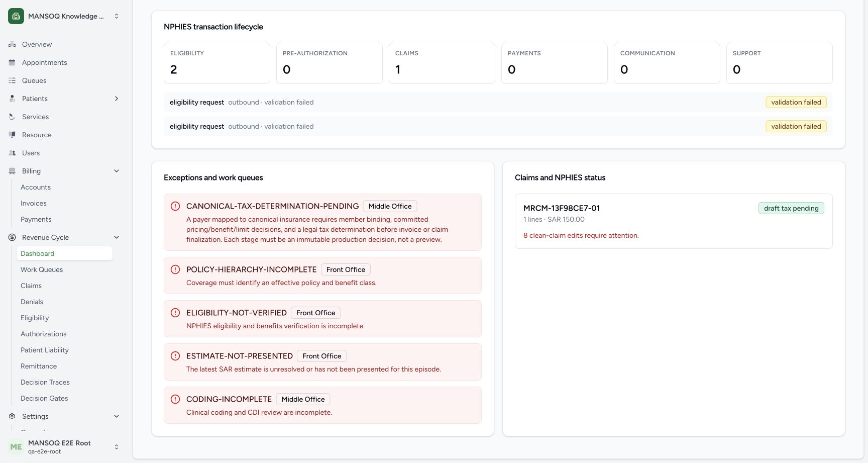868x463 pixels.
Task: Open Invoices under Billing
Action: click(64, 203)
